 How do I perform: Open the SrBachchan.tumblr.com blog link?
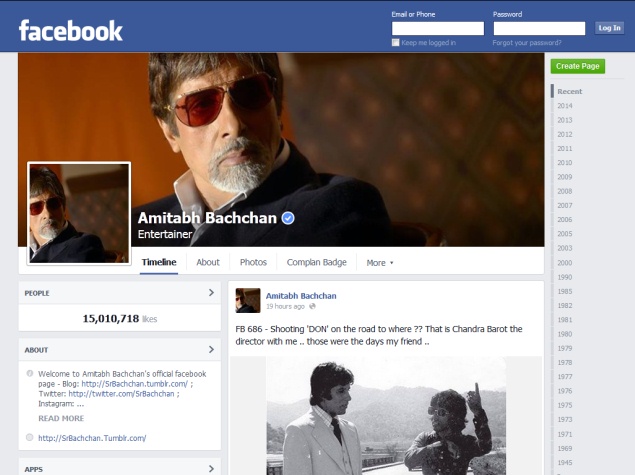pos(134,383)
